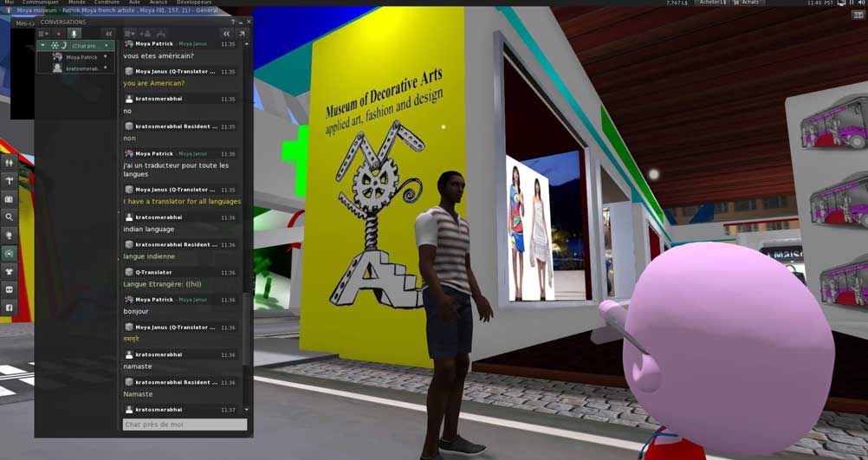Open the conversation list view options dropdown
The height and width of the screenshot is (460, 868).
tap(43, 34)
